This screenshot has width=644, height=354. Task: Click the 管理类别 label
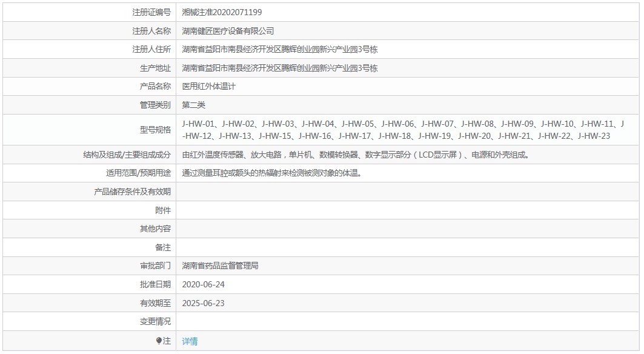pyautogui.click(x=155, y=105)
